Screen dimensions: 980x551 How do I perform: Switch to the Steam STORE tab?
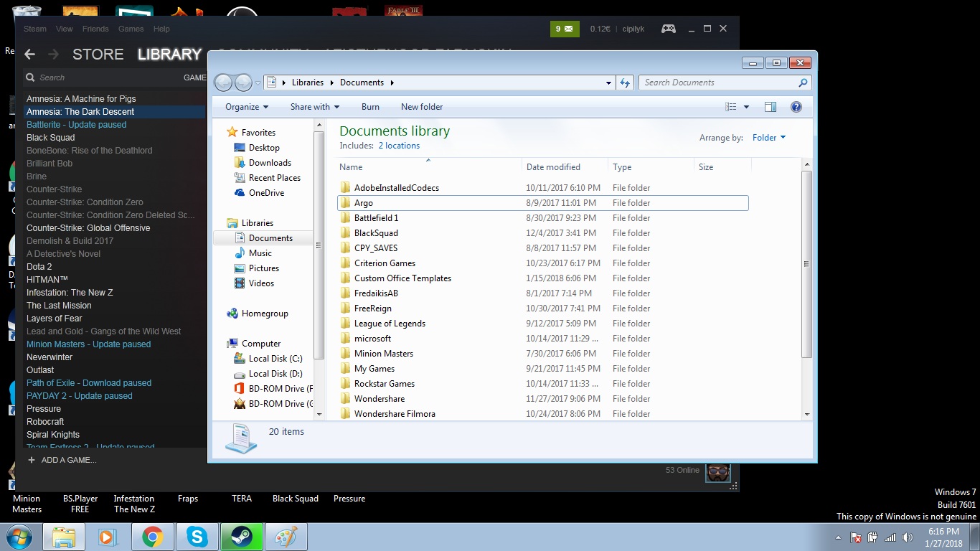[98, 55]
